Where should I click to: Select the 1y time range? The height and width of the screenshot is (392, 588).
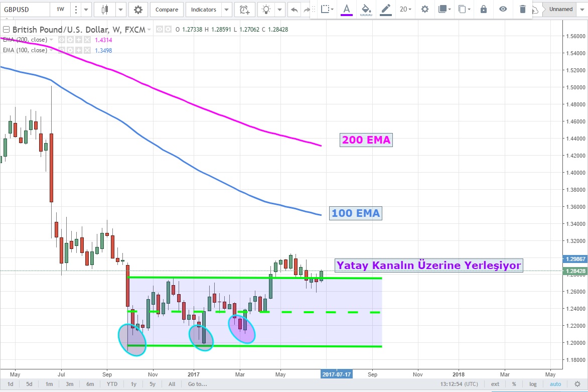[x=133, y=384]
